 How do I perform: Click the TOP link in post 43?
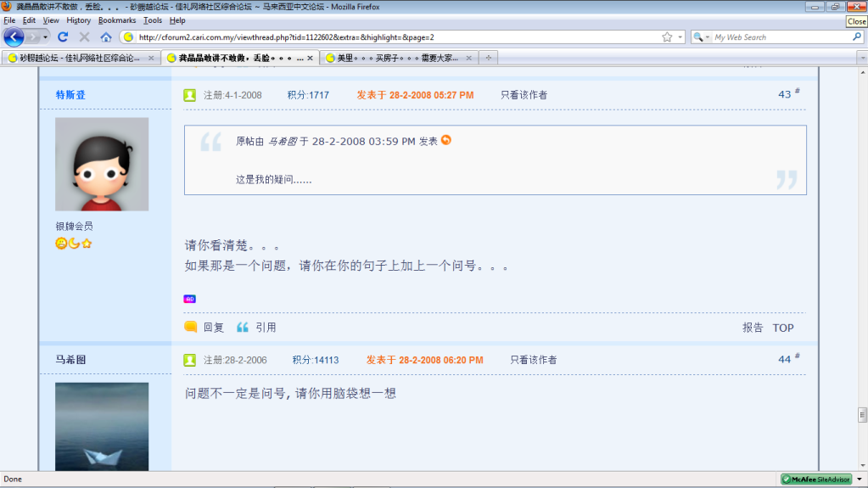782,328
